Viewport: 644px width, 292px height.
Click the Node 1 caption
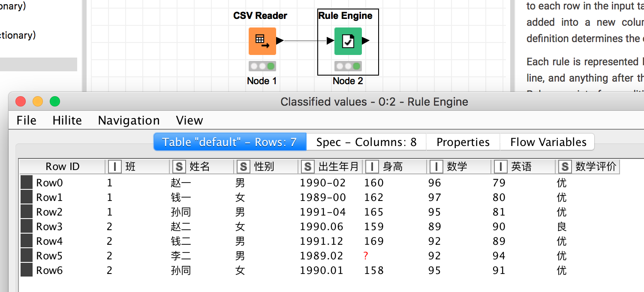(262, 81)
